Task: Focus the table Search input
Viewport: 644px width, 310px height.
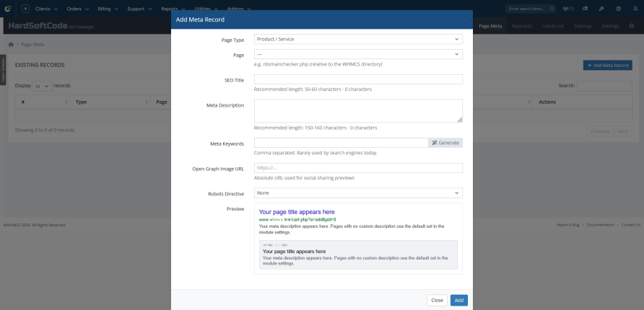Action: point(604,86)
